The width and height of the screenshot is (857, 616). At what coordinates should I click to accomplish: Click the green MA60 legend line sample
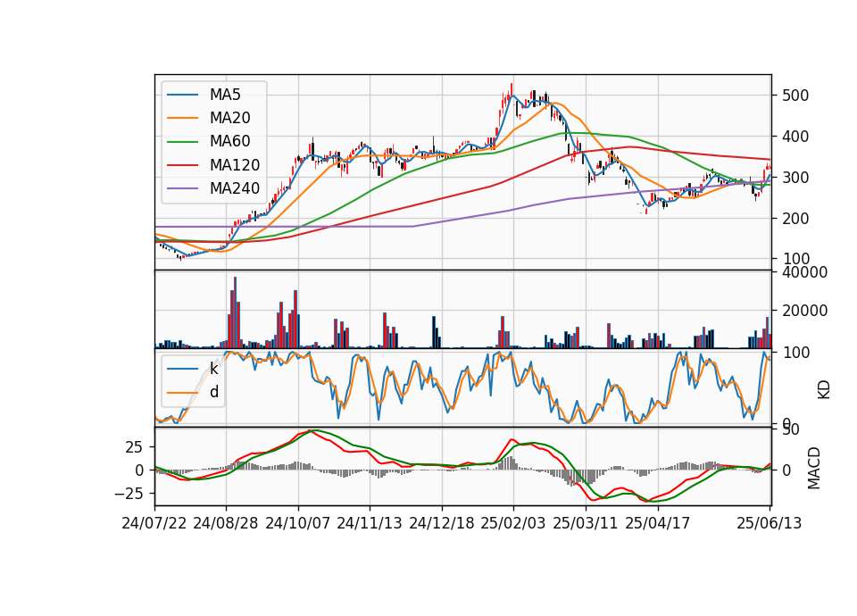click(183, 142)
